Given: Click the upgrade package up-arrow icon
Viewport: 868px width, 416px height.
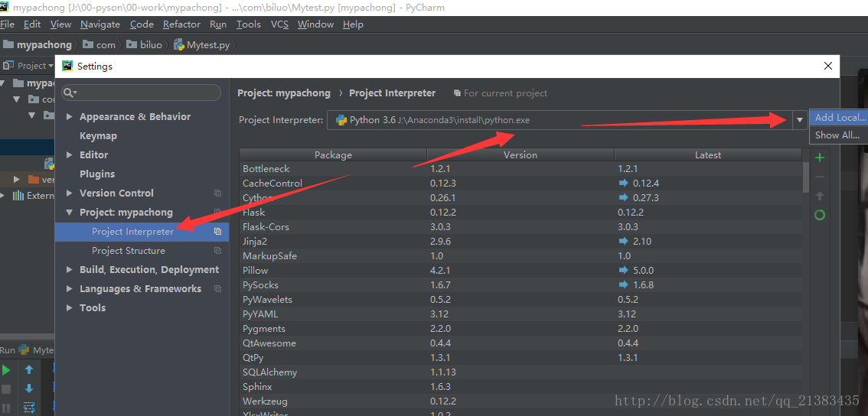Looking at the screenshot, I should [x=820, y=196].
